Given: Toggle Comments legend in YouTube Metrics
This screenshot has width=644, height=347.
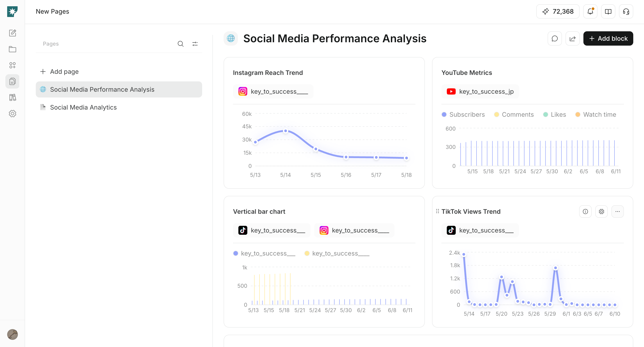Looking at the screenshot, I should click(514, 114).
